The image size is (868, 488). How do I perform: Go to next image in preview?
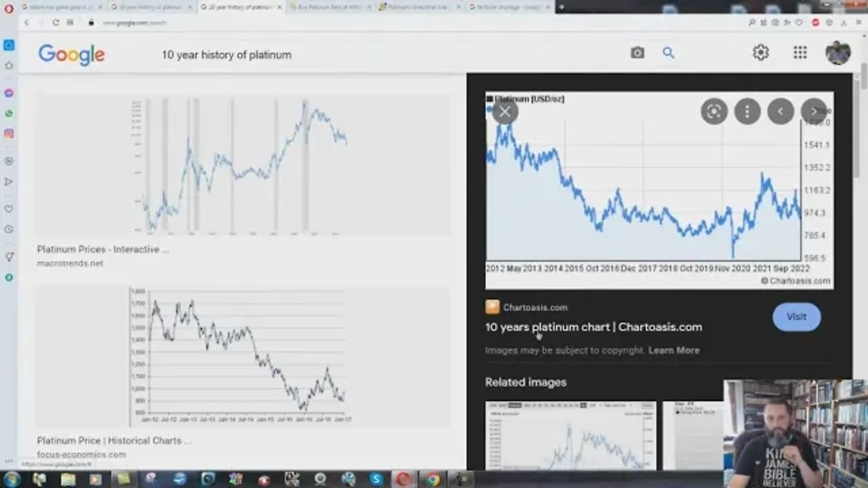click(814, 112)
